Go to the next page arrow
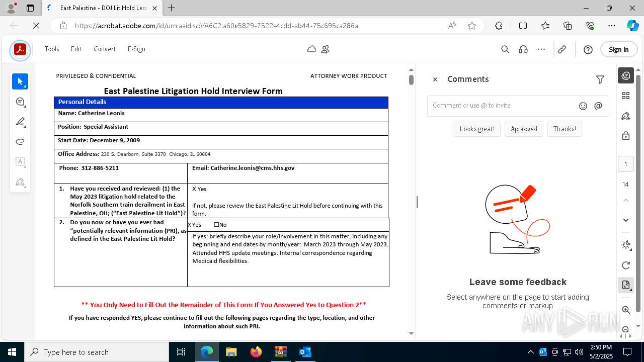Image resolution: width=644 pixels, height=362 pixels. tap(626, 220)
